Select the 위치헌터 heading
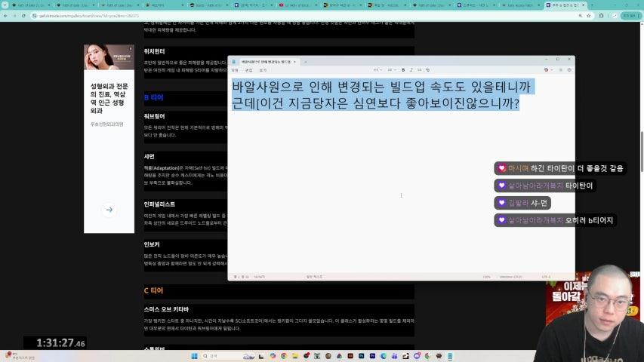 coord(154,51)
